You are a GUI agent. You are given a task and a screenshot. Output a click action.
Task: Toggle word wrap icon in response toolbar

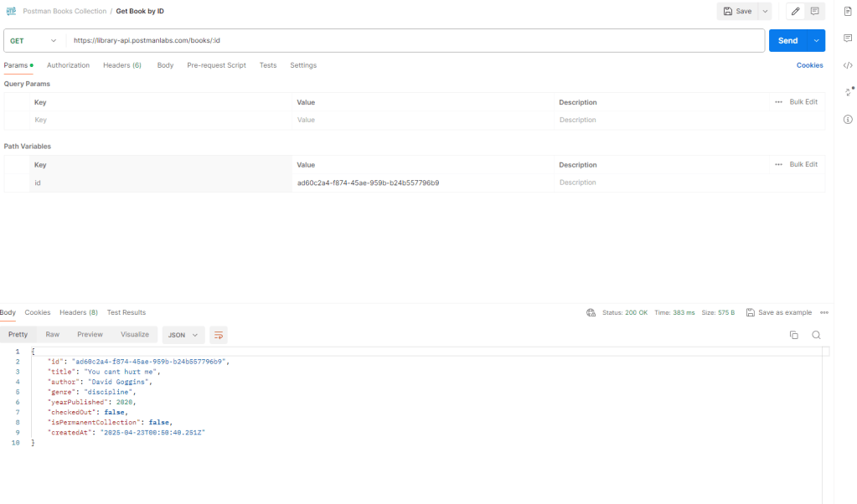coord(219,335)
